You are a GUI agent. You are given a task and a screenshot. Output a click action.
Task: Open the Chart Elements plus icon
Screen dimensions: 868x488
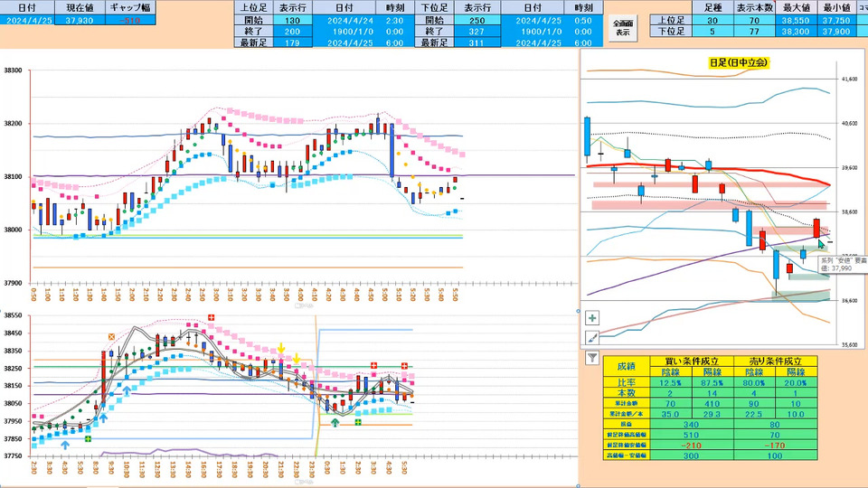(x=592, y=318)
